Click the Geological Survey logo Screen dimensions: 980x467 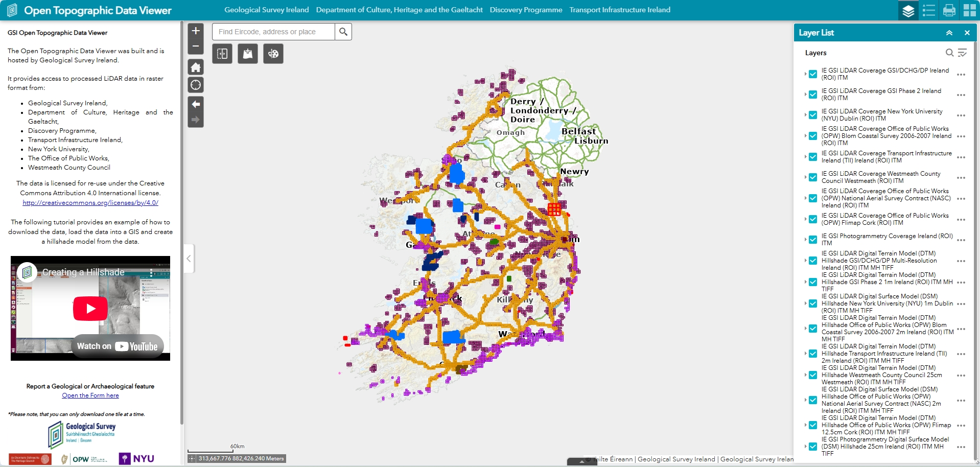[82, 435]
